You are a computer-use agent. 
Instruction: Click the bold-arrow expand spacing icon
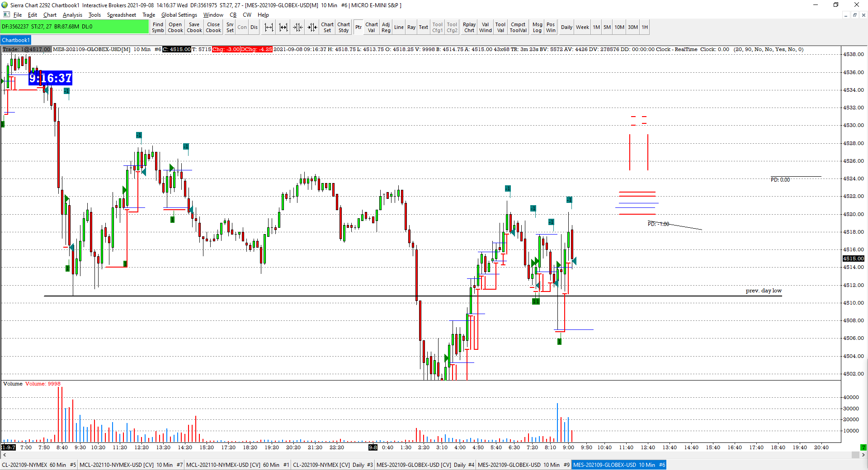(x=283, y=27)
